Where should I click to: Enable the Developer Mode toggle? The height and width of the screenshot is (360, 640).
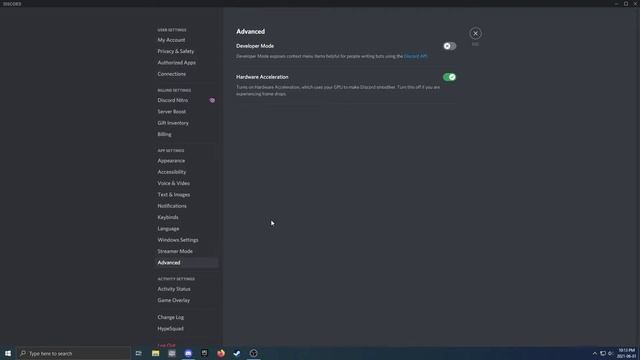point(449,46)
